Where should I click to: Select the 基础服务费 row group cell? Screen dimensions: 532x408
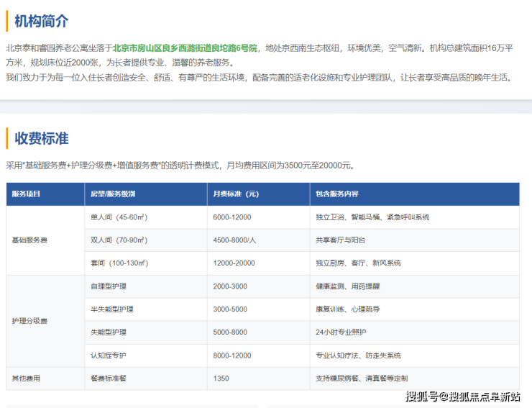[x=29, y=240]
